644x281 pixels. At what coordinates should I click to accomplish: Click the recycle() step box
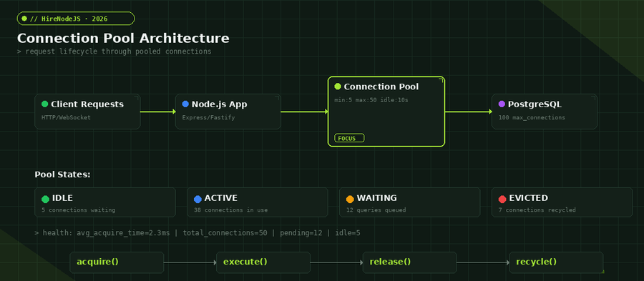(x=556, y=262)
